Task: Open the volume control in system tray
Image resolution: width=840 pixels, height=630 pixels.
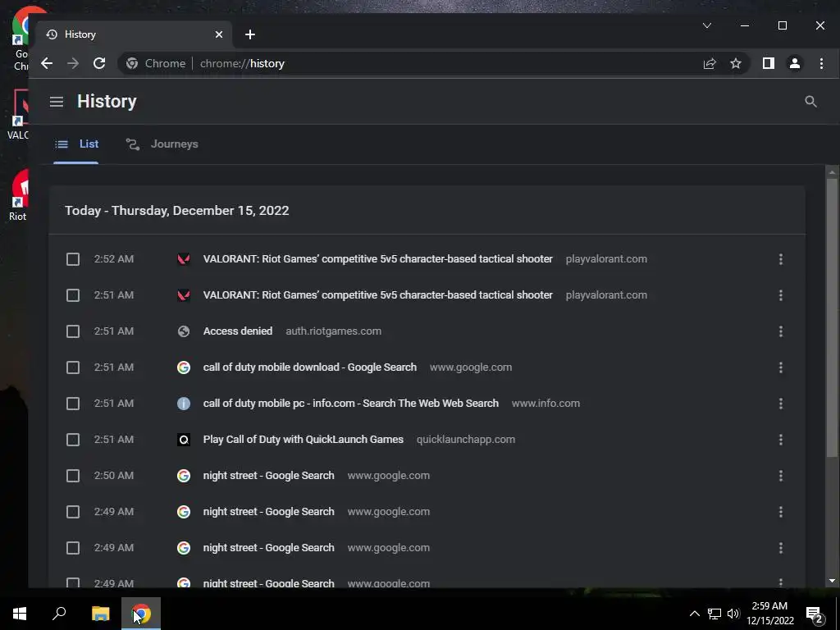Action: [733, 614]
